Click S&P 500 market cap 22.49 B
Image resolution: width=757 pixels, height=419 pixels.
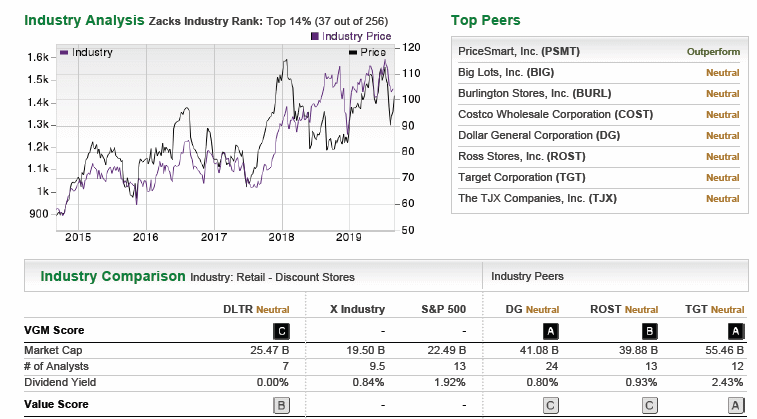[447, 350]
